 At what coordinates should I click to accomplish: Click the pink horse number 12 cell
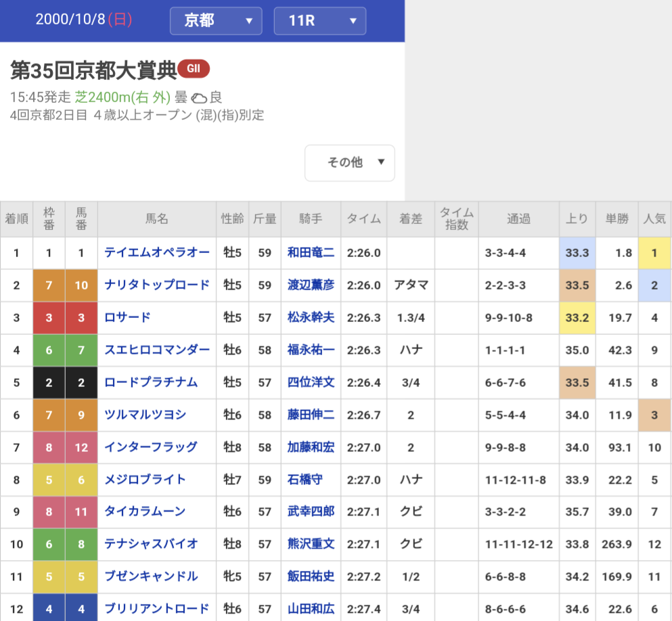81,447
